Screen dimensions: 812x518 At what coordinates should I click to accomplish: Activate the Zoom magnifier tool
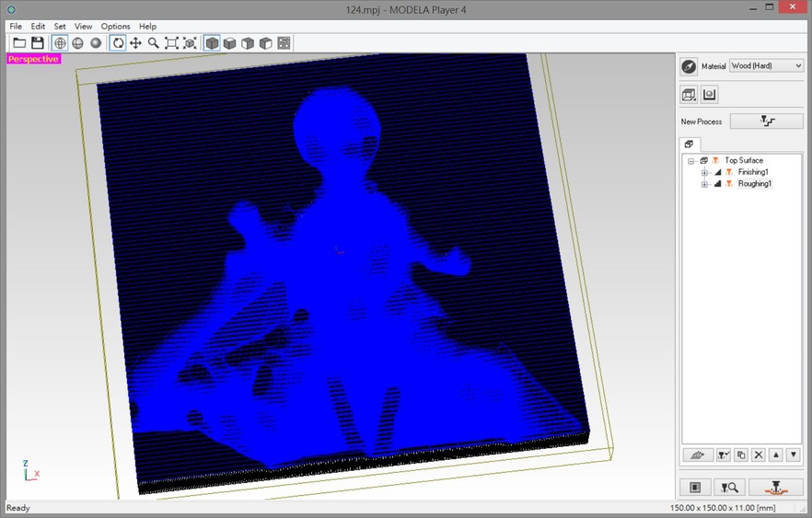pyautogui.click(x=153, y=43)
